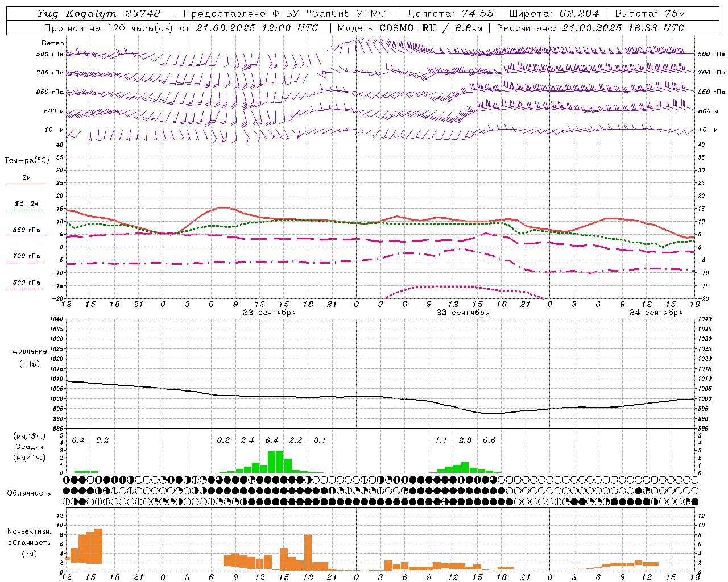Click the Конвективн. convective cloud label
This screenshot has width=728, height=582.
[29, 531]
